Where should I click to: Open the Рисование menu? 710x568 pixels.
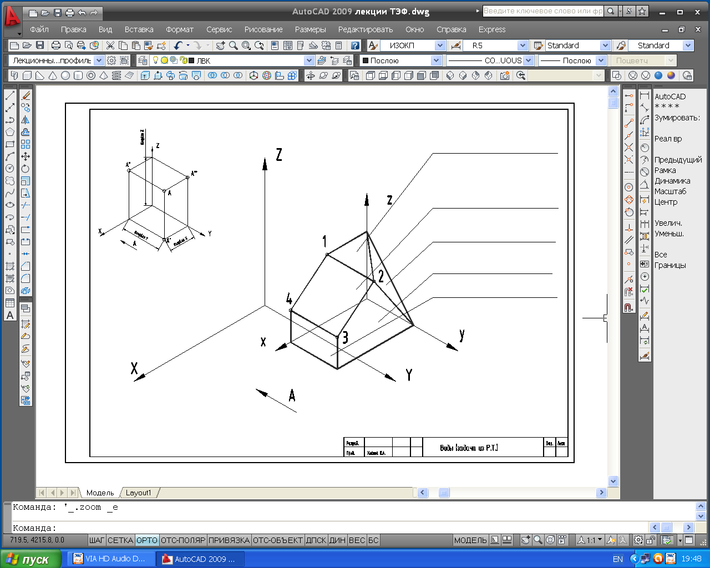(264, 30)
